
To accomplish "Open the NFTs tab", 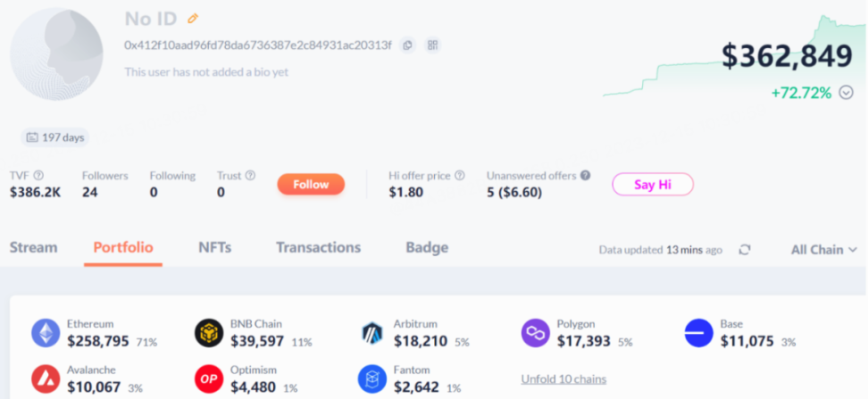I will pyautogui.click(x=214, y=248).
